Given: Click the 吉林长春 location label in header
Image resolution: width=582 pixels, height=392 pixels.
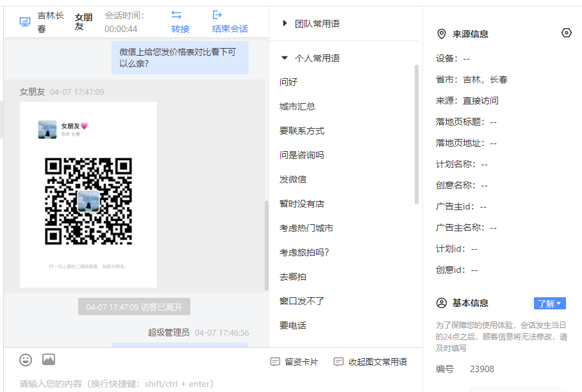Looking at the screenshot, I should [51, 22].
